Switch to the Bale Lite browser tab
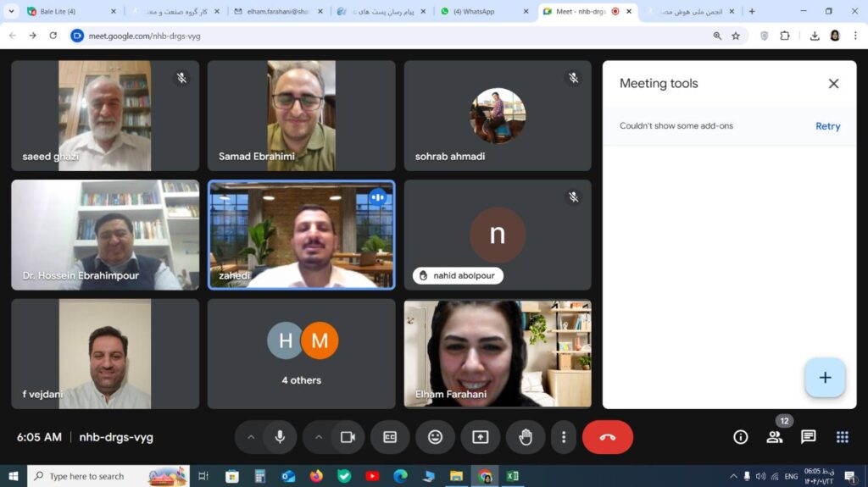The height and width of the screenshot is (487, 868). coord(59,12)
